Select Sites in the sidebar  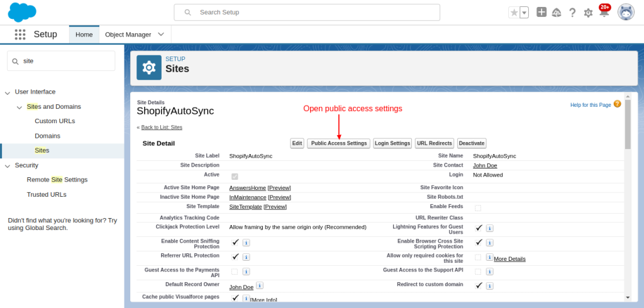[x=42, y=151]
